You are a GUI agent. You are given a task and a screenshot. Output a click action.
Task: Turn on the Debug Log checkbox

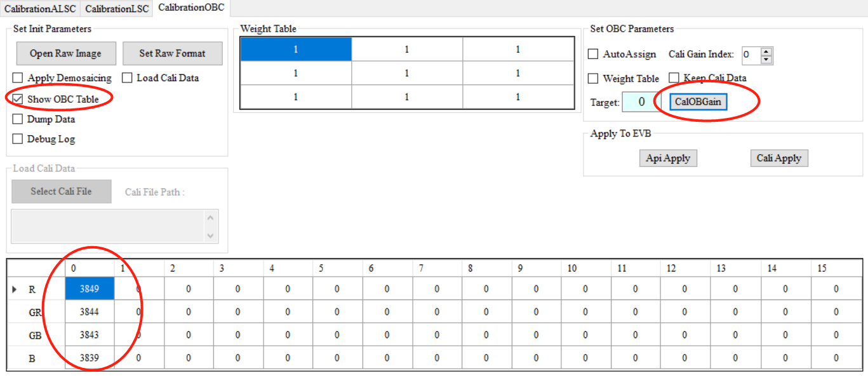click(x=18, y=139)
